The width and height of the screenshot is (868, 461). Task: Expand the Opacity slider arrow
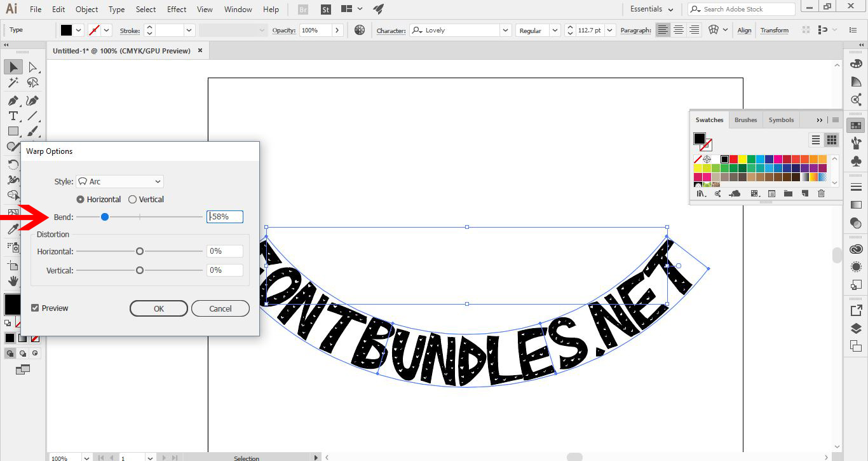(337, 30)
